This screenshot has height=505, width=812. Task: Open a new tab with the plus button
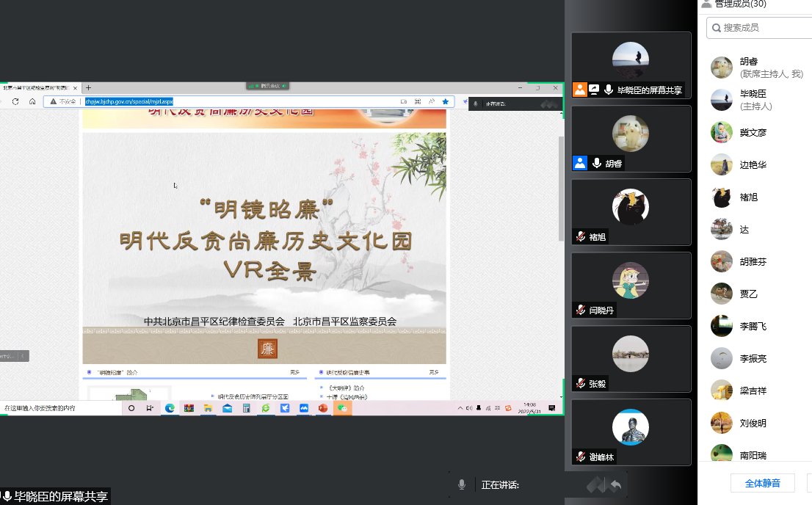coord(88,87)
